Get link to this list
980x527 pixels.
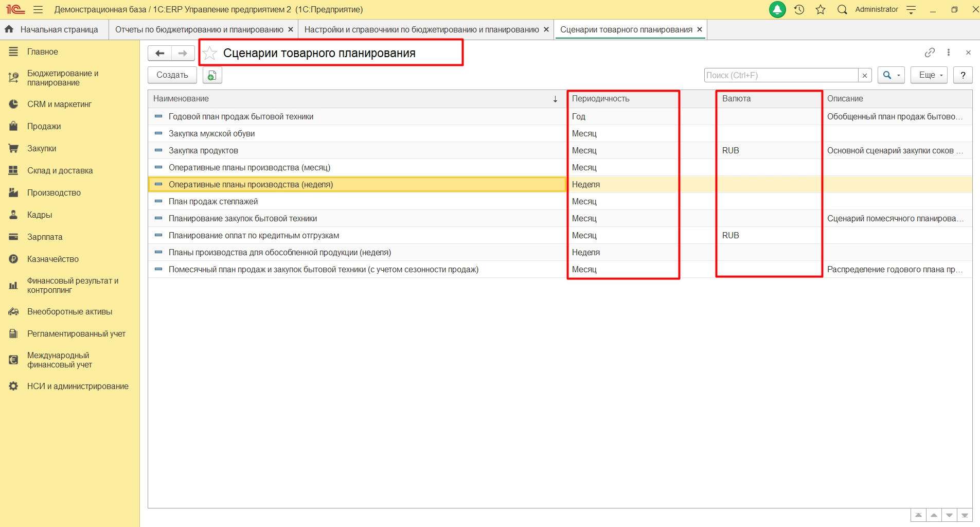(930, 52)
